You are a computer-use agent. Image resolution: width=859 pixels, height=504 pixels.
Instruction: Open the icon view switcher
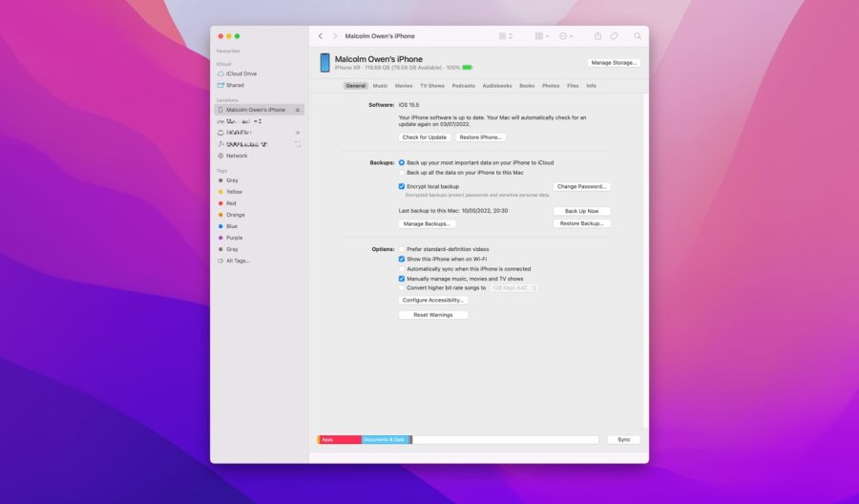click(x=505, y=36)
